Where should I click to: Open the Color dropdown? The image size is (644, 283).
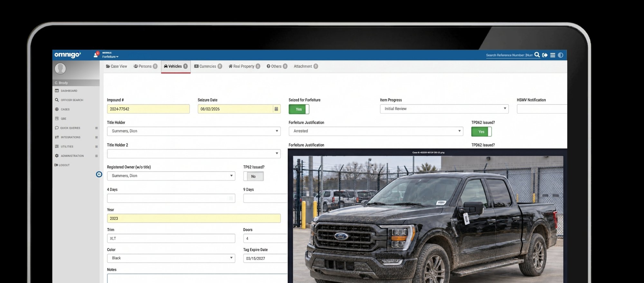pyautogui.click(x=171, y=258)
